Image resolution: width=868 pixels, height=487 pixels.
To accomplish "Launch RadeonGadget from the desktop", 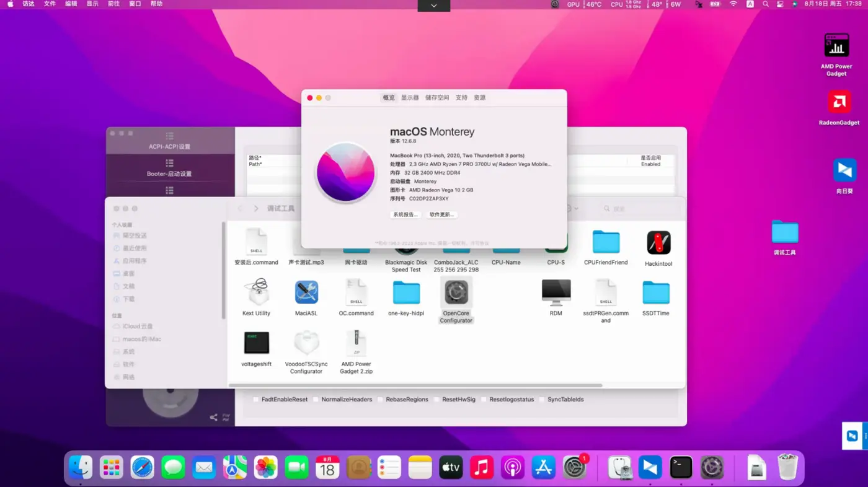I will 839,102.
